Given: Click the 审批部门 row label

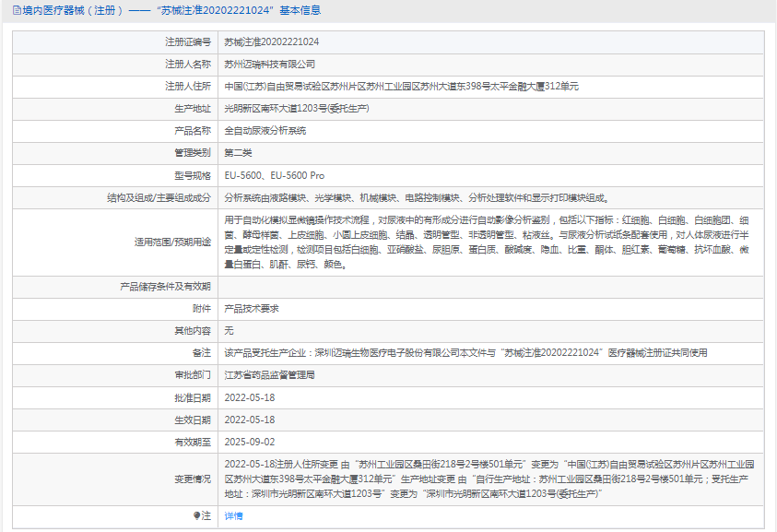Looking at the screenshot, I should click(193, 375).
